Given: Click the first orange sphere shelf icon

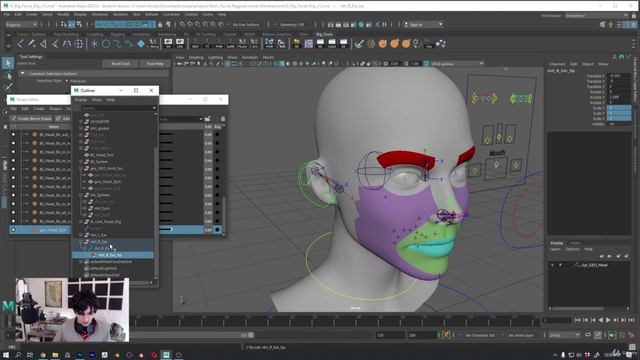Looking at the screenshot, I should pos(382,44).
